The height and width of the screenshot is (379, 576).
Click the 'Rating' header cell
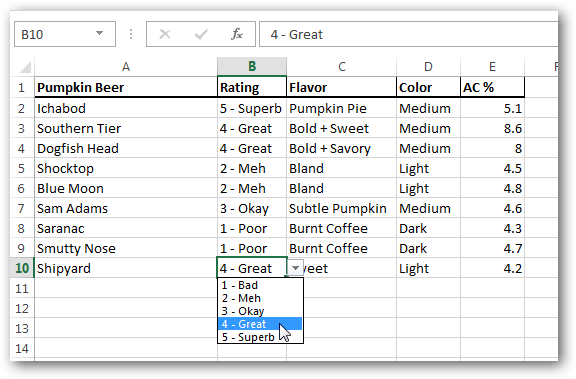pyautogui.click(x=252, y=87)
